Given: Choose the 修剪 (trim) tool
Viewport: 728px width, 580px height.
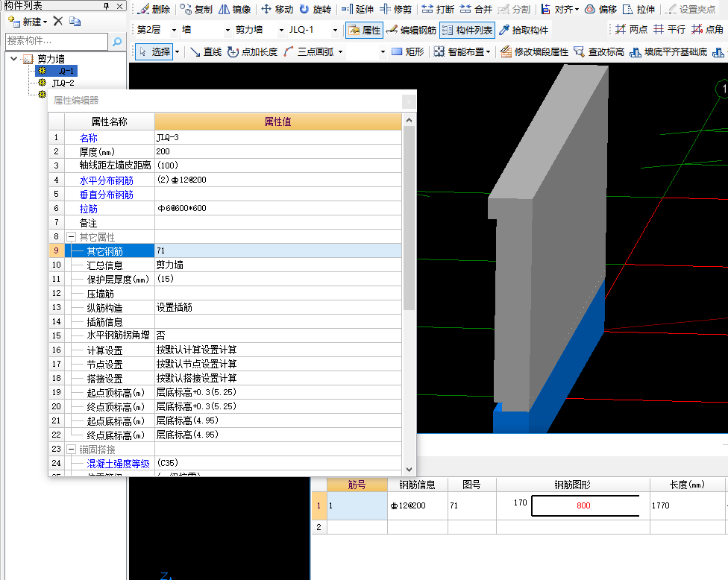Looking at the screenshot, I should pos(395,9).
